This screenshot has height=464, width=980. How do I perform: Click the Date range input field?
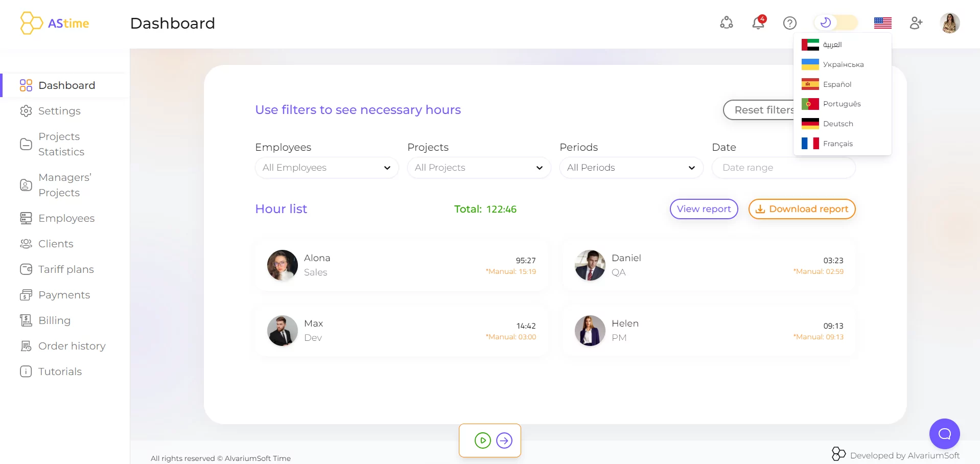pyautogui.click(x=783, y=168)
